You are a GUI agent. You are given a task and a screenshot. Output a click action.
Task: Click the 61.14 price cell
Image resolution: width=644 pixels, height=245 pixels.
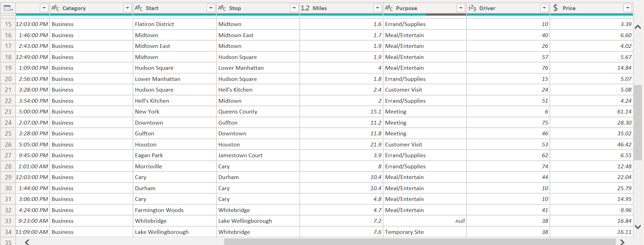pos(592,111)
